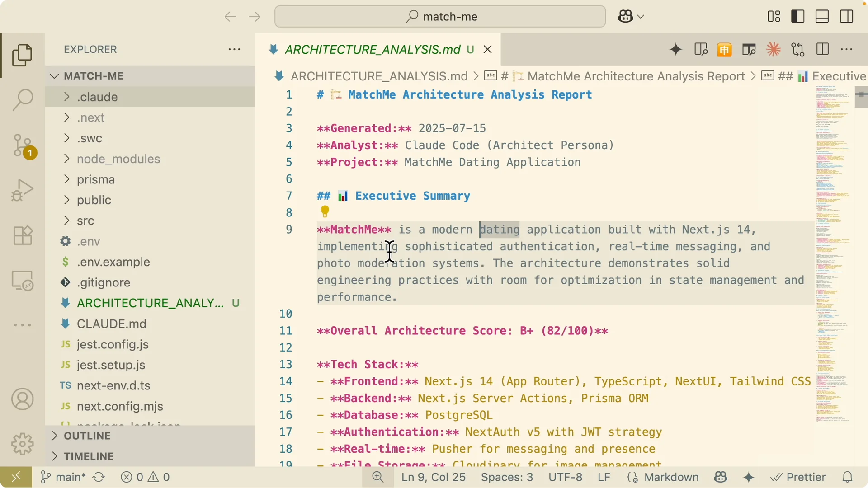Expand the src folder

pos(150,221)
